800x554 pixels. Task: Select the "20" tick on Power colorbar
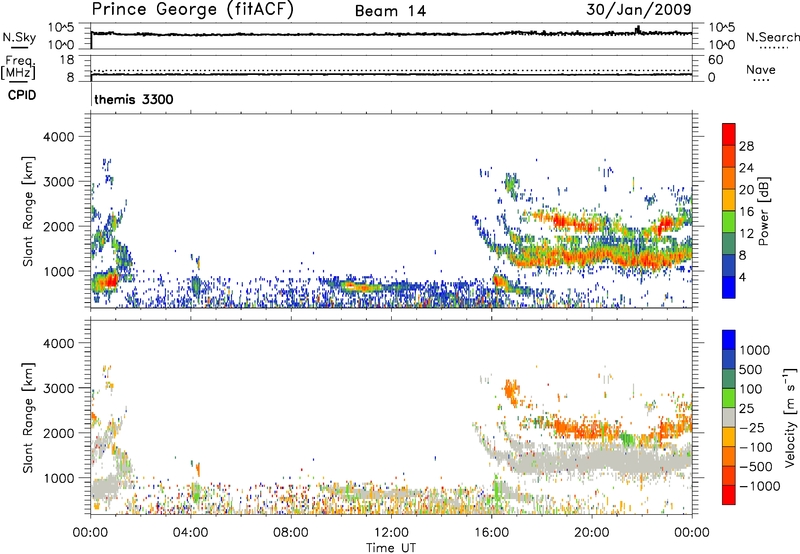(746, 190)
